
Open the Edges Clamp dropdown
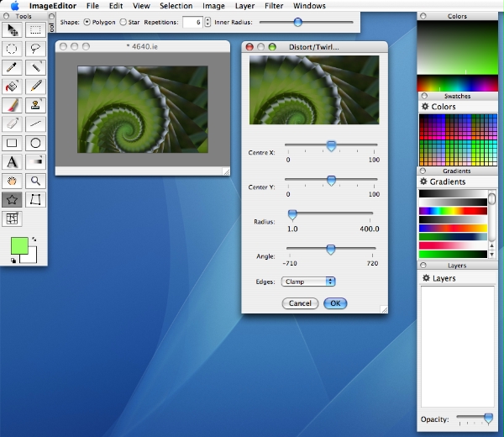(308, 282)
